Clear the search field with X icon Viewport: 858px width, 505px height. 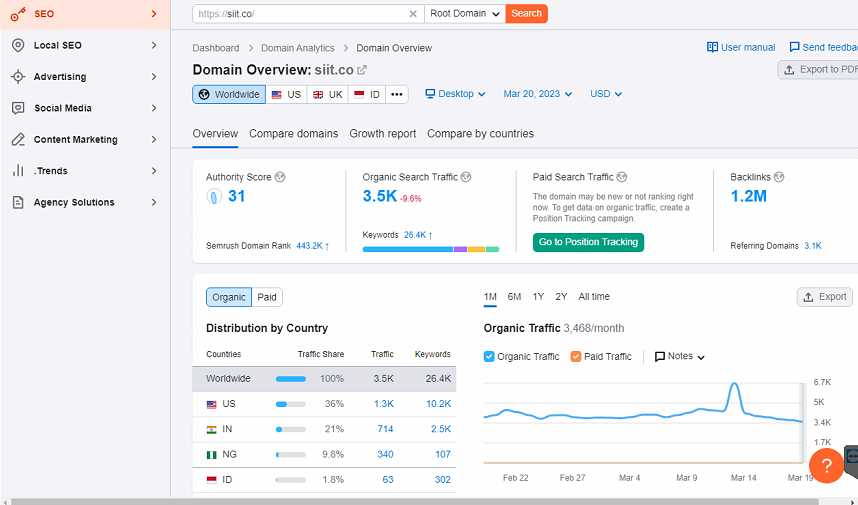click(414, 14)
